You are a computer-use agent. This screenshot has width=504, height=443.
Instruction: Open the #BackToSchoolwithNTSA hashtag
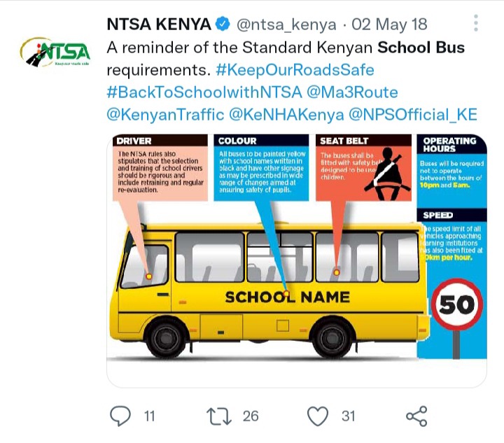(204, 92)
